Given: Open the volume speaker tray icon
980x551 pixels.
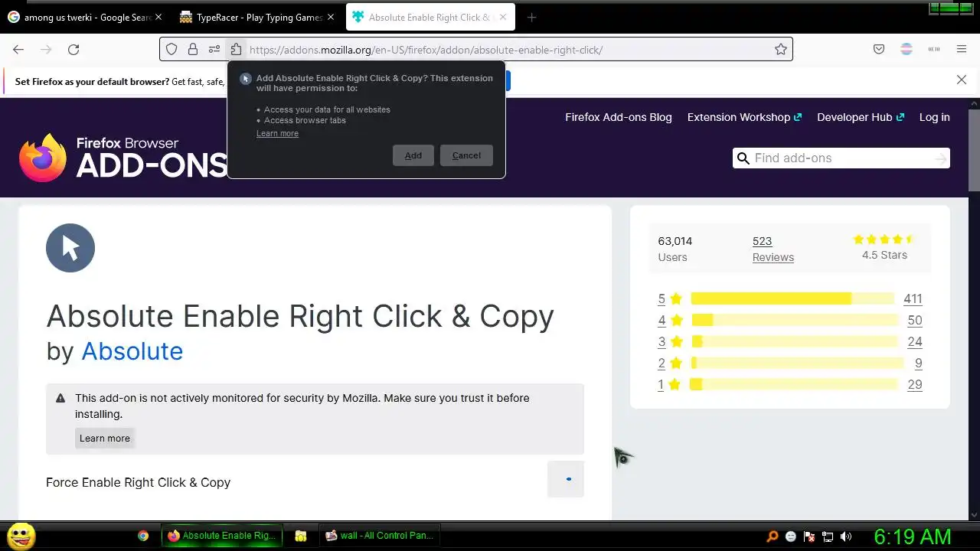Looking at the screenshot, I should [846, 536].
